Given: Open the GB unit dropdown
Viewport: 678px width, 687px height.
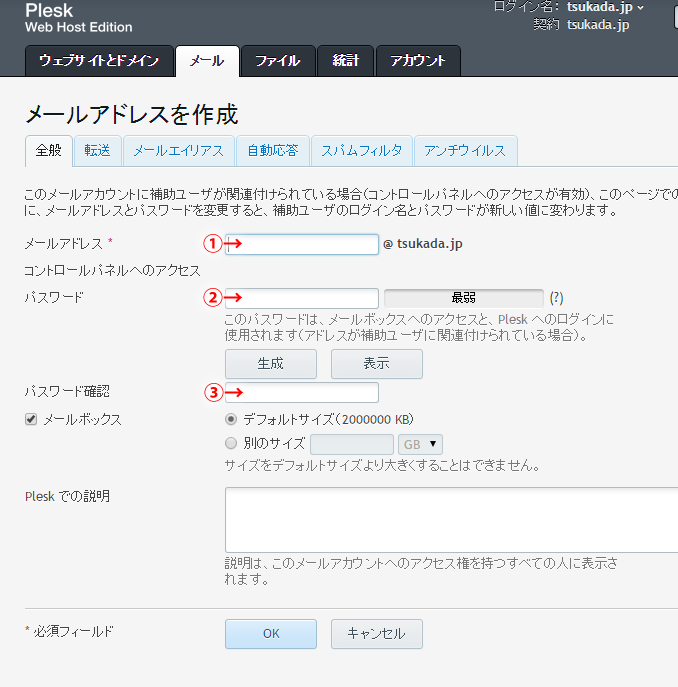Looking at the screenshot, I should (x=420, y=445).
